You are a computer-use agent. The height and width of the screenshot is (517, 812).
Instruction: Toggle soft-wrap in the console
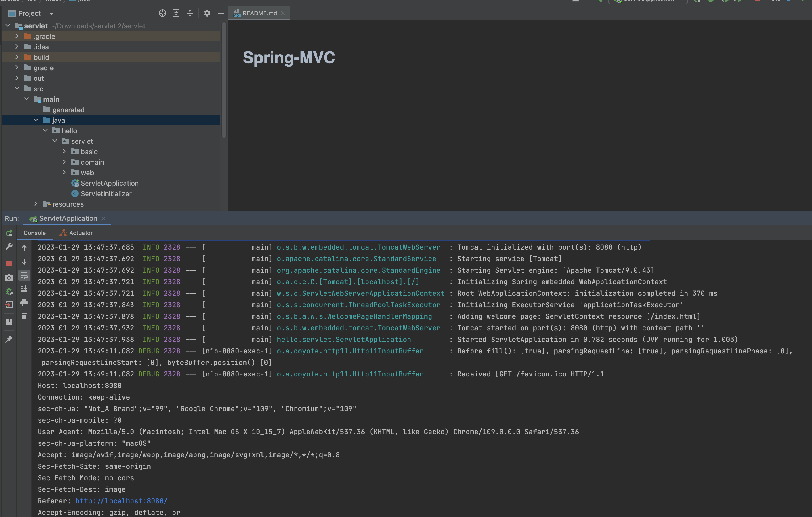24,276
